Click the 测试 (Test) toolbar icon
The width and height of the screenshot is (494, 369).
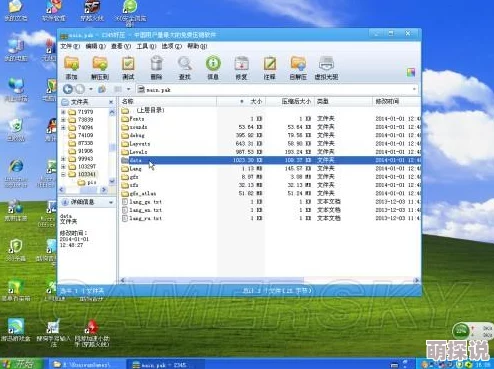128,64
